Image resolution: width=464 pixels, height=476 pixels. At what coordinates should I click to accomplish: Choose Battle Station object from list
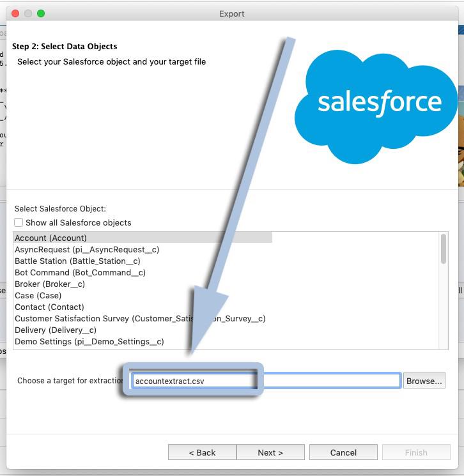[77, 261]
